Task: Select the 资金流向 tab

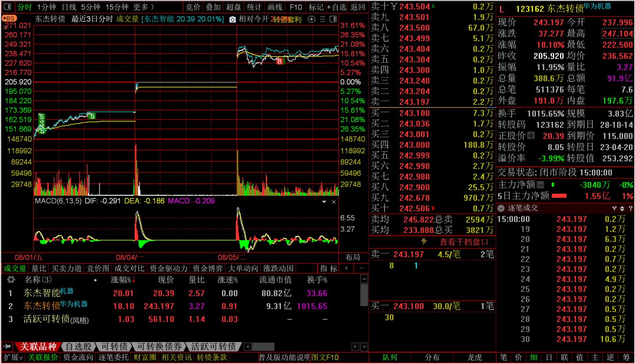Action: [78, 357]
